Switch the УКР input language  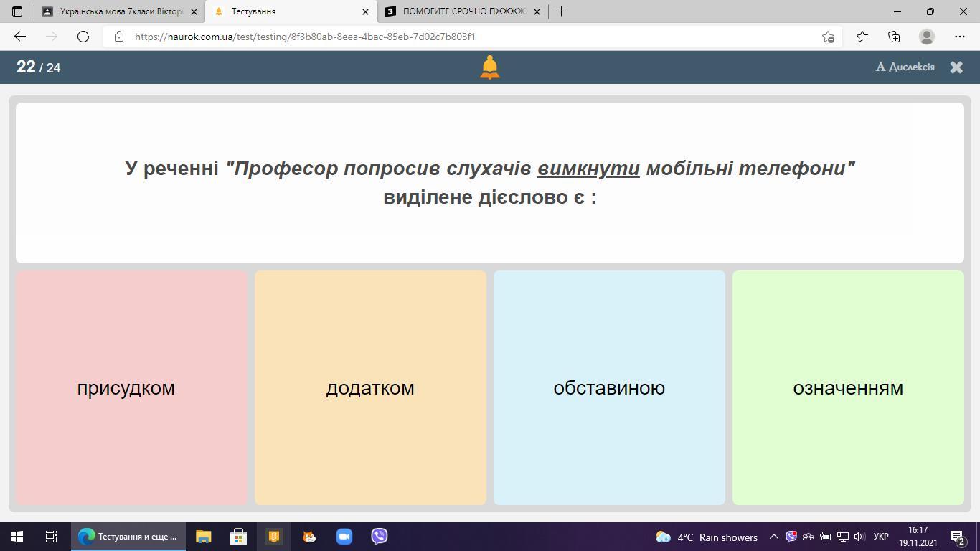click(881, 537)
